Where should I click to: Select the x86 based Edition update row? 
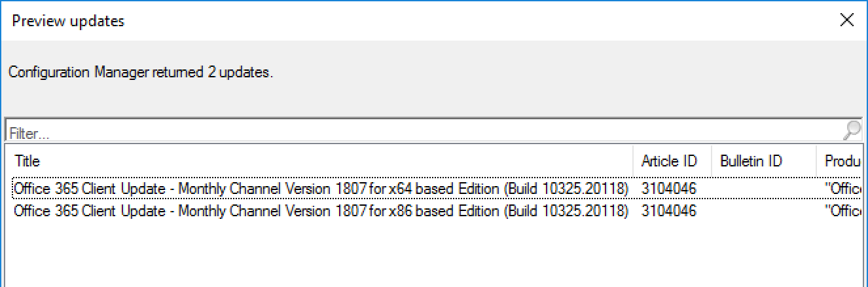[321, 211]
